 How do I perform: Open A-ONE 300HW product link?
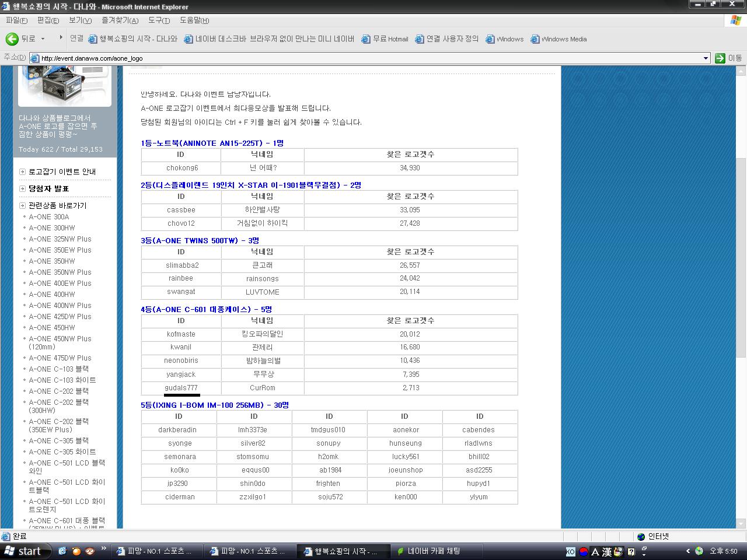52,228
